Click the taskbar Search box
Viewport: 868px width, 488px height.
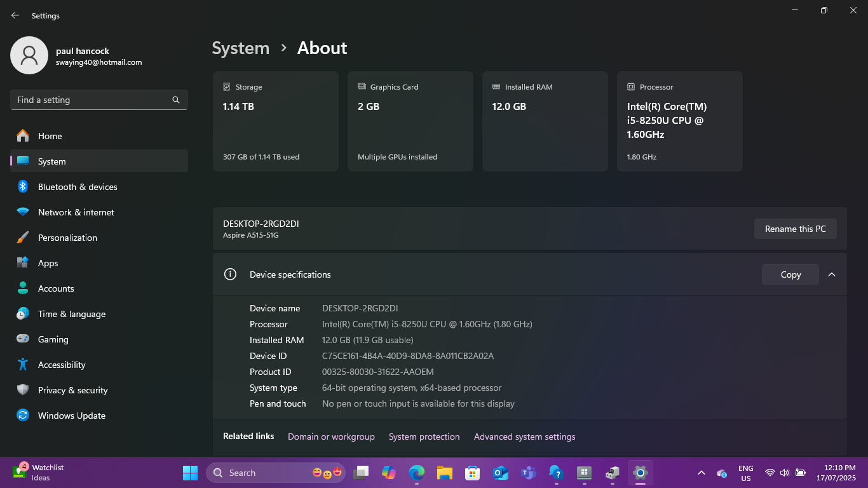point(276,473)
